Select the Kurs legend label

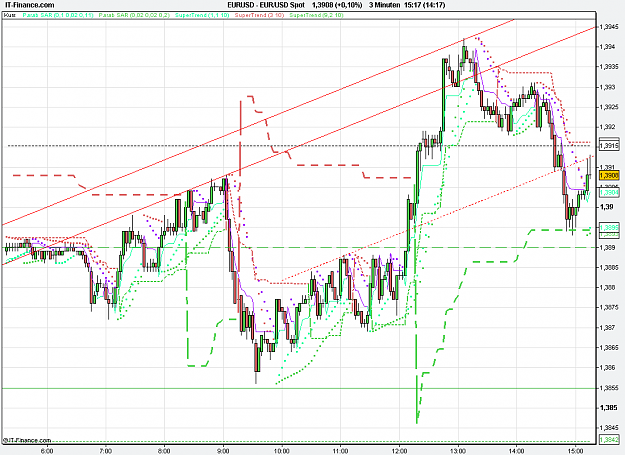[x=10, y=15]
